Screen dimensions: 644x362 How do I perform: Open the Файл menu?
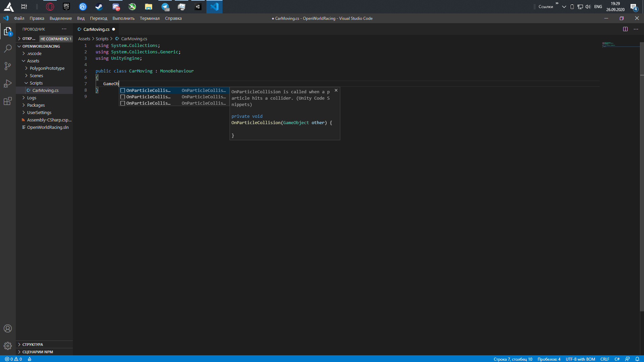click(19, 18)
